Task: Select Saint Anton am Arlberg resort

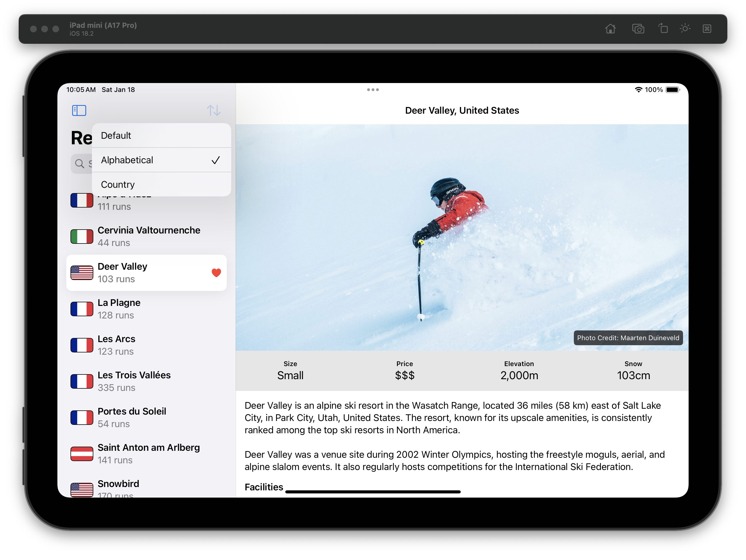Action: [x=149, y=453]
